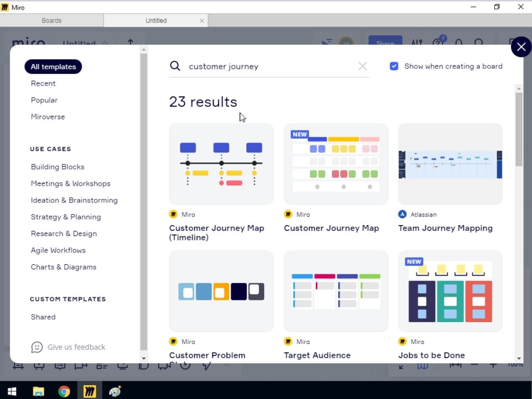Select the All templates category
This screenshot has width=532, height=399.
pyautogui.click(x=53, y=66)
